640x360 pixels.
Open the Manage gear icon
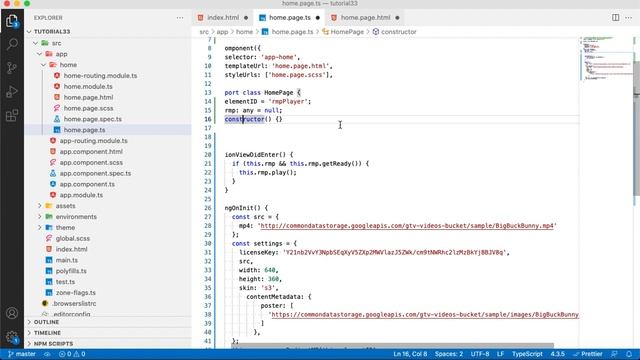(12, 337)
